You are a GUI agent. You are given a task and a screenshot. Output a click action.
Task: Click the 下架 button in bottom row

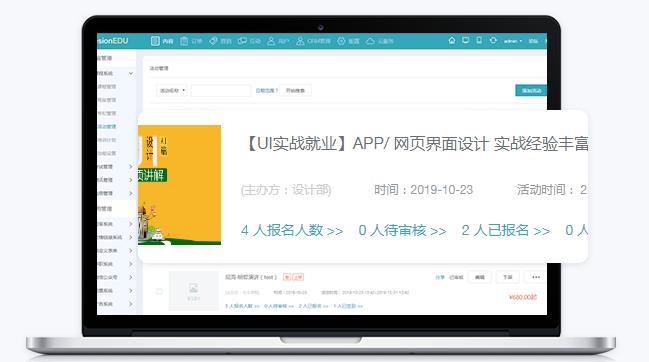[x=507, y=277]
